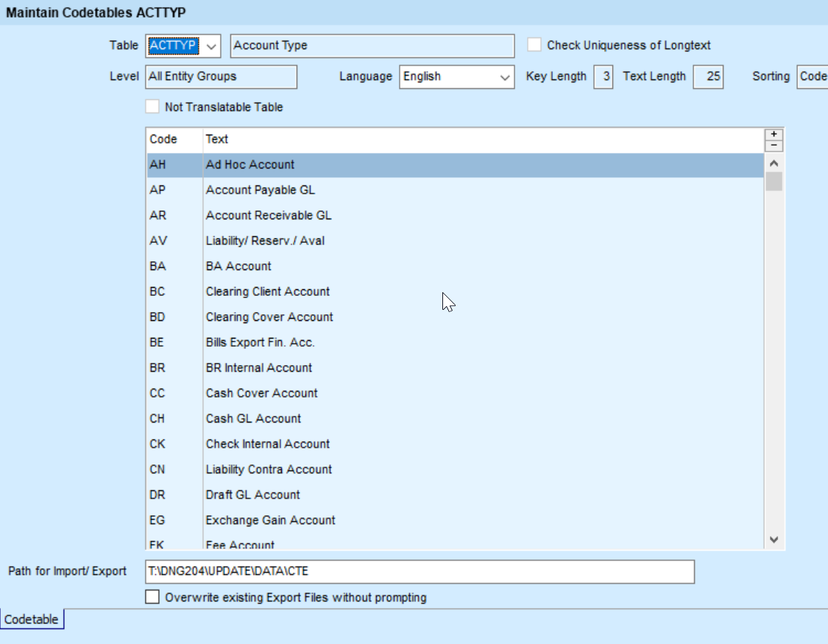Select the Exchange Gain Account row

click(270, 520)
